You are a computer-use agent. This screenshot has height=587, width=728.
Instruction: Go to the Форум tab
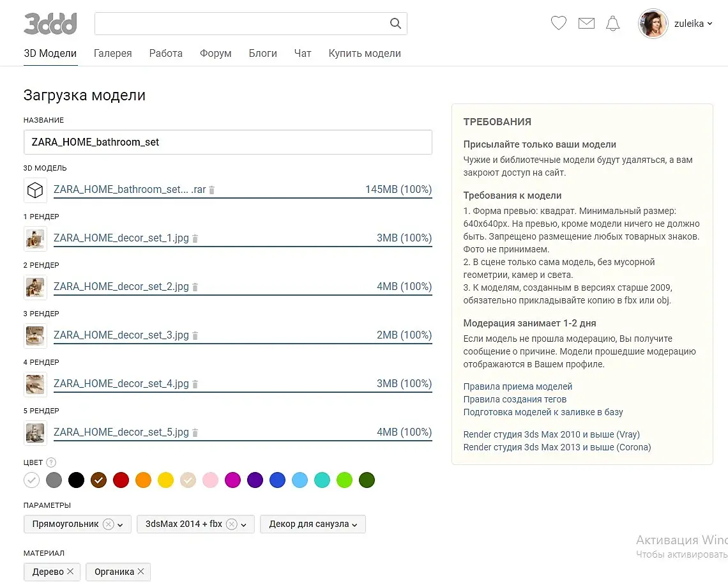[215, 54]
